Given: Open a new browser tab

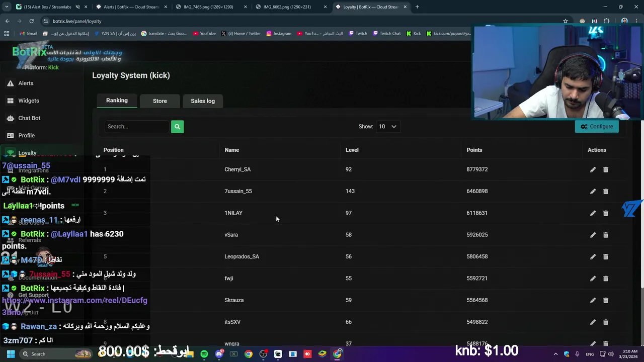Looking at the screenshot, I should [x=417, y=7].
